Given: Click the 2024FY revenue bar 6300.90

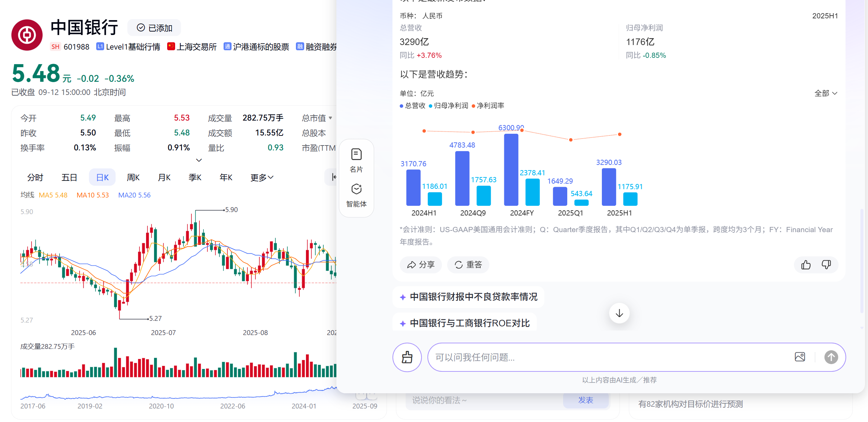Looking at the screenshot, I should tap(511, 170).
